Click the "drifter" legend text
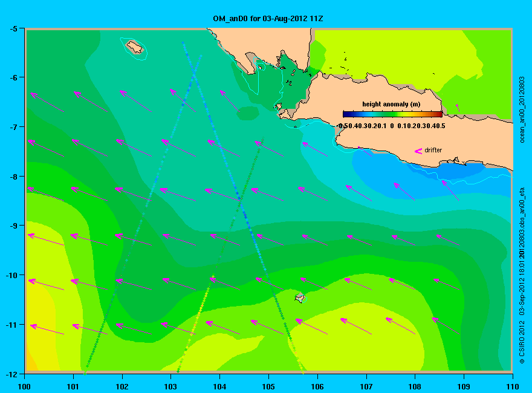Viewport: 532px width, 393px height. (x=433, y=150)
